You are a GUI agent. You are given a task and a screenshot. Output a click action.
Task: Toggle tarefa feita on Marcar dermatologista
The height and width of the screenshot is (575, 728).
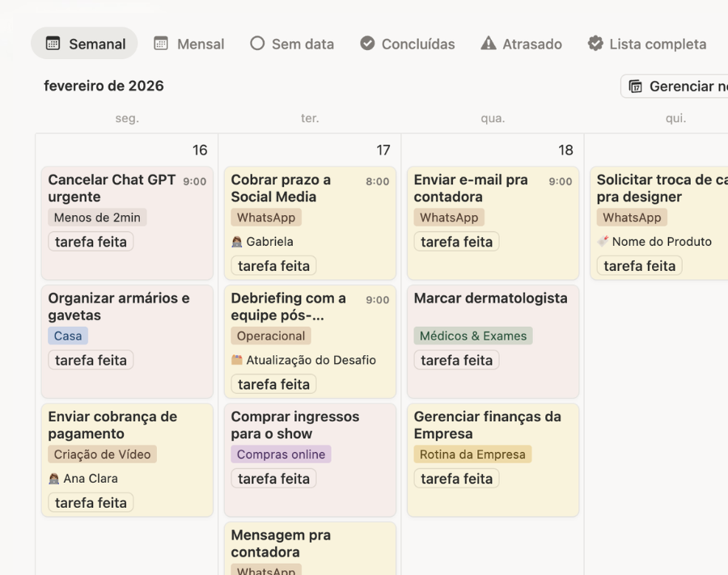tap(456, 360)
